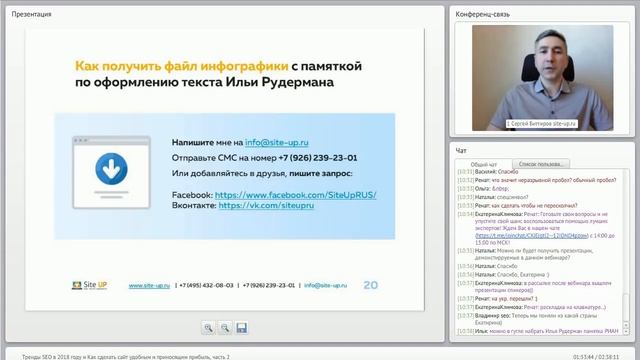Click the info@site-up.ru link in slide footer

click(325, 285)
